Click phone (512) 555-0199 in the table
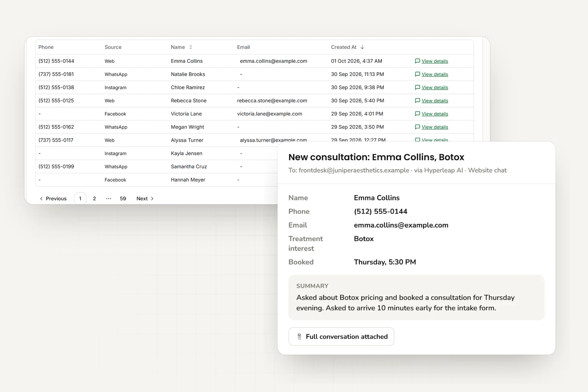Image resolution: width=588 pixels, height=392 pixels. (x=56, y=166)
